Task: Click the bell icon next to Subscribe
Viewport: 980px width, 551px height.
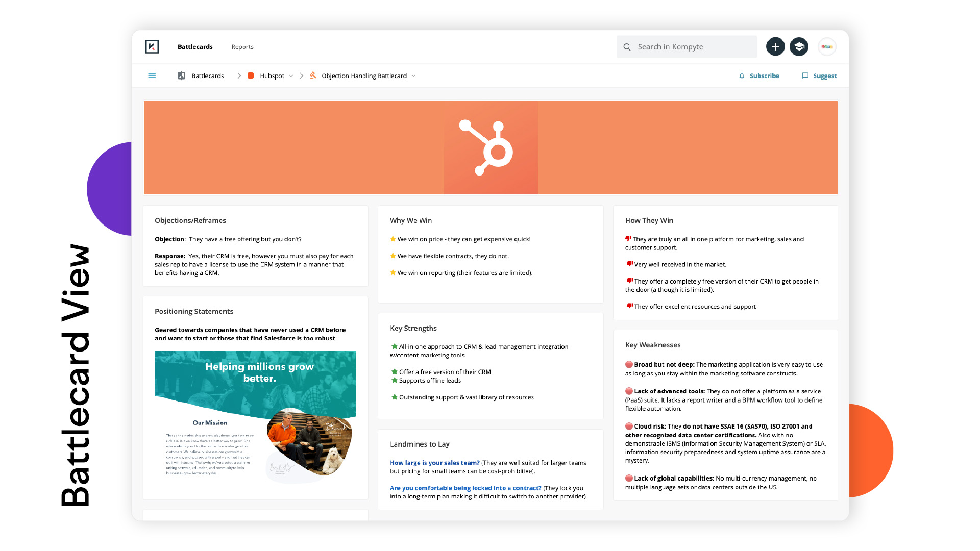Action: 742,76
